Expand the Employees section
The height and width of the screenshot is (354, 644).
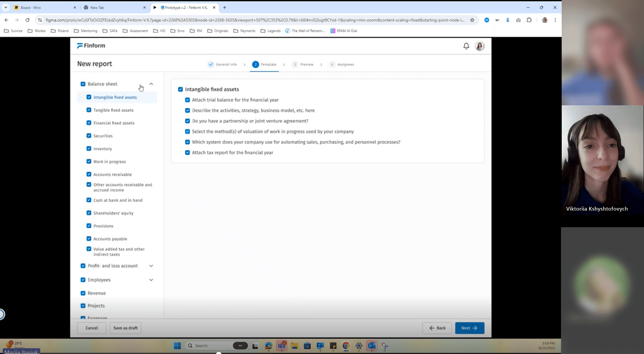click(151, 280)
